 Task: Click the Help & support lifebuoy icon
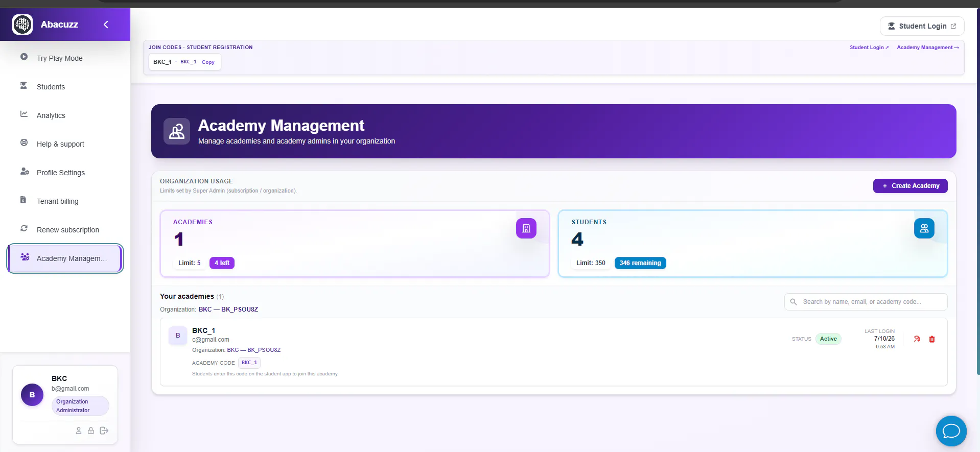[24, 142]
